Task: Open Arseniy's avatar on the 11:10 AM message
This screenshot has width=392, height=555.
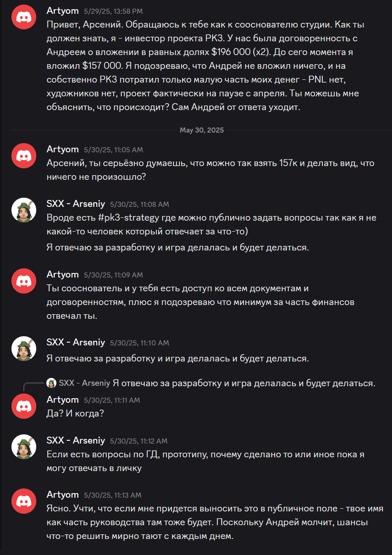Action: pos(23,350)
